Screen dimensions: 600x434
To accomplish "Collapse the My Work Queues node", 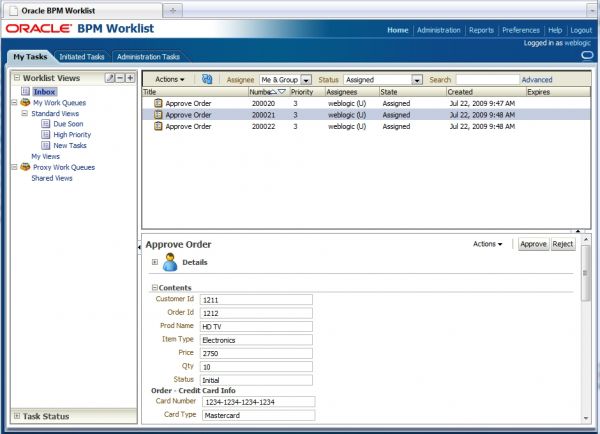I will tap(15, 103).
